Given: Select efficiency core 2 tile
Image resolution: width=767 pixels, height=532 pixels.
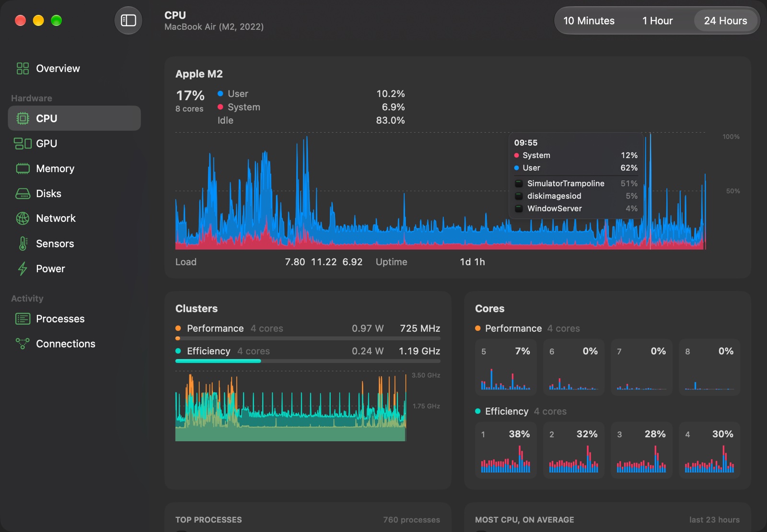Looking at the screenshot, I should (574, 450).
